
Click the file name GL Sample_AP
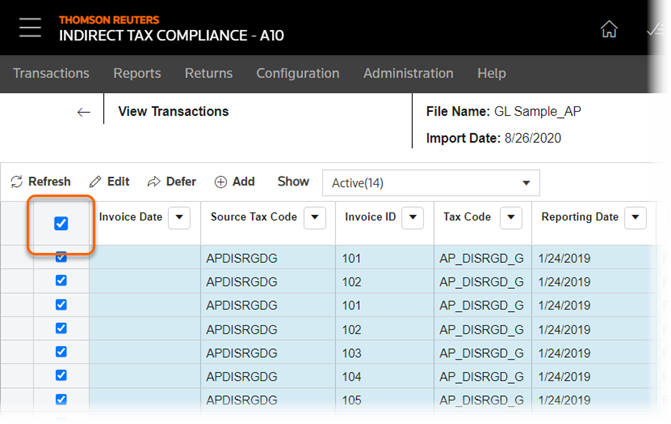pos(538,112)
